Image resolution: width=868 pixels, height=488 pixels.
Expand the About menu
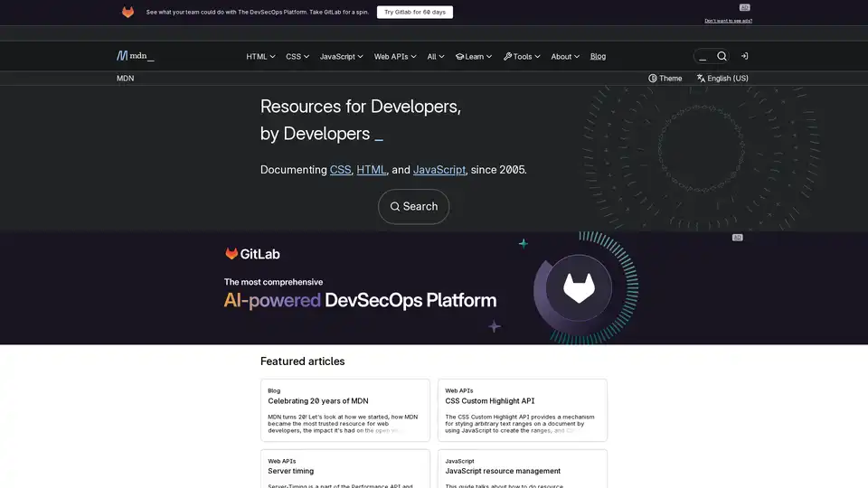click(564, 56)
